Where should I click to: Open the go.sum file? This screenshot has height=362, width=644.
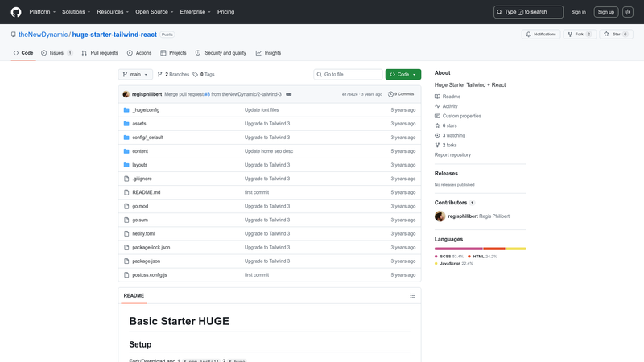point(140,220)
